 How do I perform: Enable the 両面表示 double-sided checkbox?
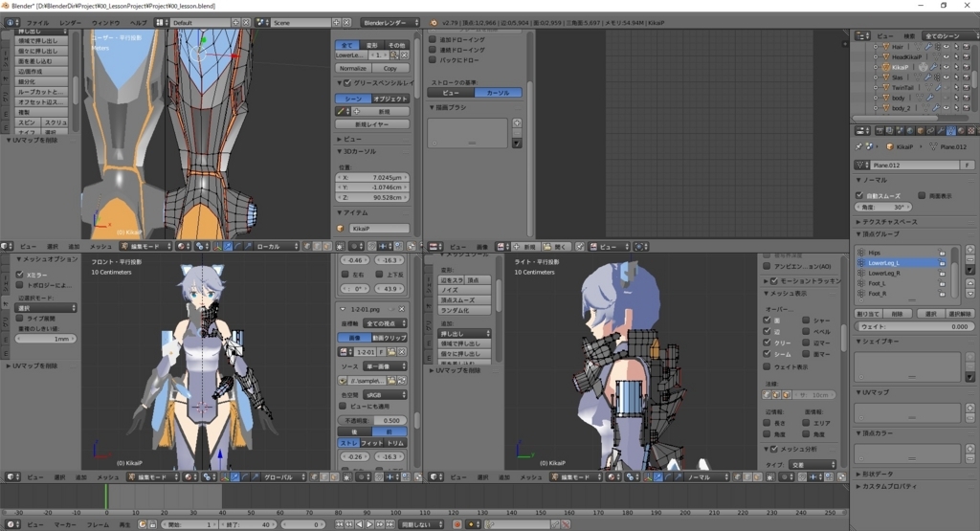[x=922, y=195]
